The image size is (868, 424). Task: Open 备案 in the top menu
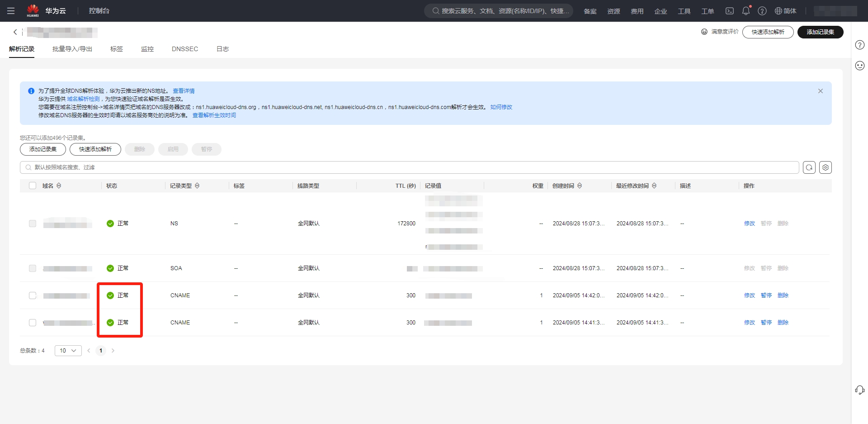590,11
